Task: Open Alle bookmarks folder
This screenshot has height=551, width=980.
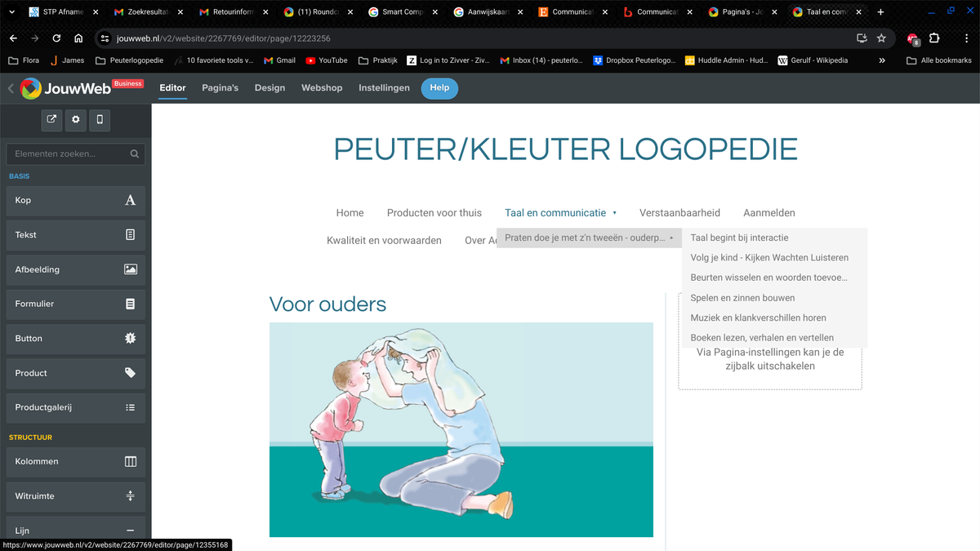Action: pos(939,60)
